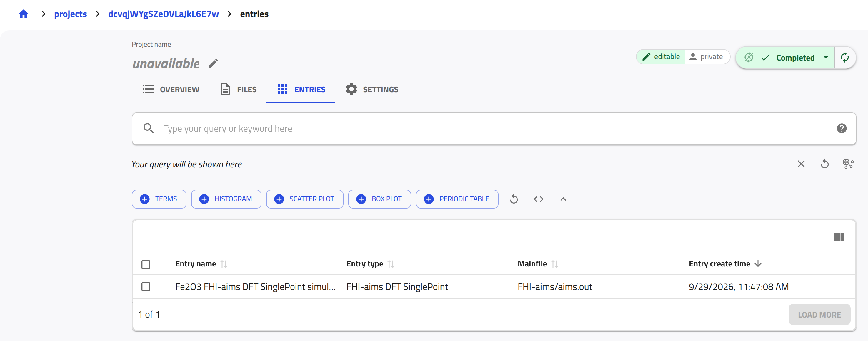Click the 9/29/2026, 11:47:08 AM cell
The width and height of the screenshot is (868, 341).
coord(739,286)
